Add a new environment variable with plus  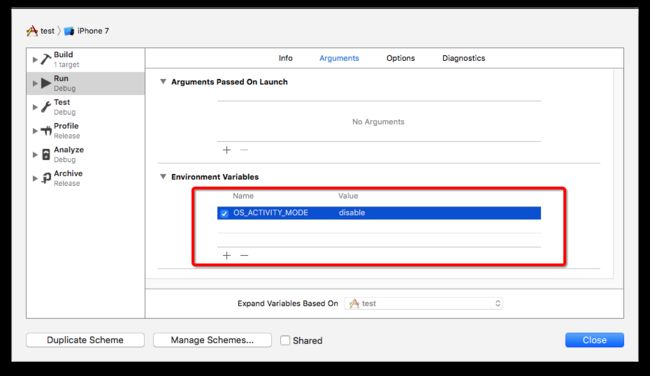click(x=226, y=255)
